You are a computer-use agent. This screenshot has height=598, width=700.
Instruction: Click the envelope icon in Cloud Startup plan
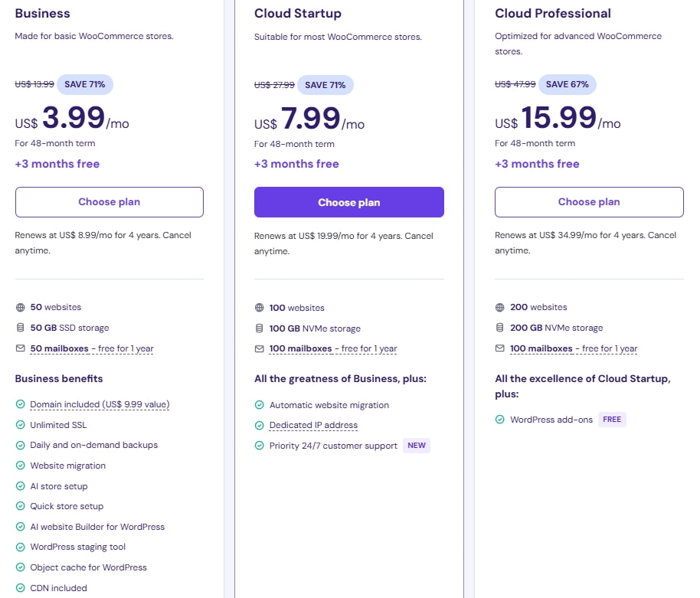(260, 348)
